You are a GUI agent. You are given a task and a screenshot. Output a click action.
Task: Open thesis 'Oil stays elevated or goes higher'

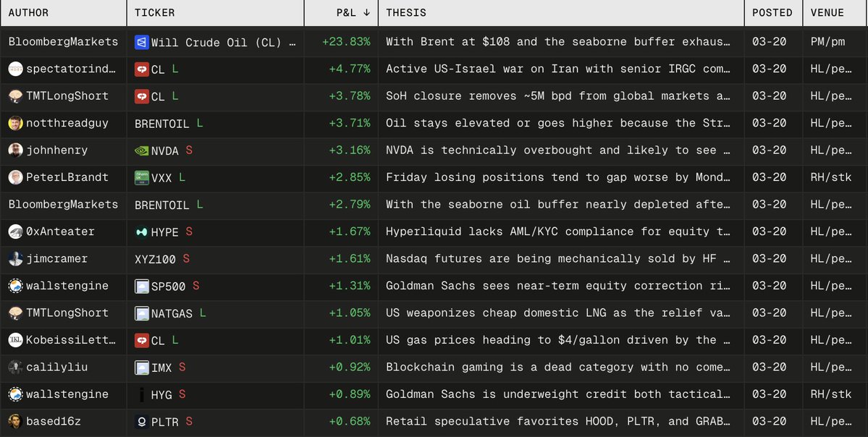pos(557,123)
